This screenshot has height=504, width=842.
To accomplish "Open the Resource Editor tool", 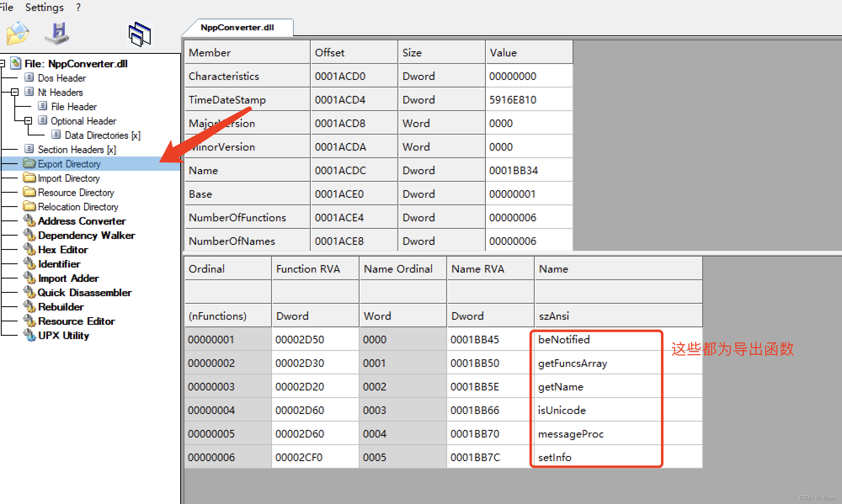I will coord(76,321).
